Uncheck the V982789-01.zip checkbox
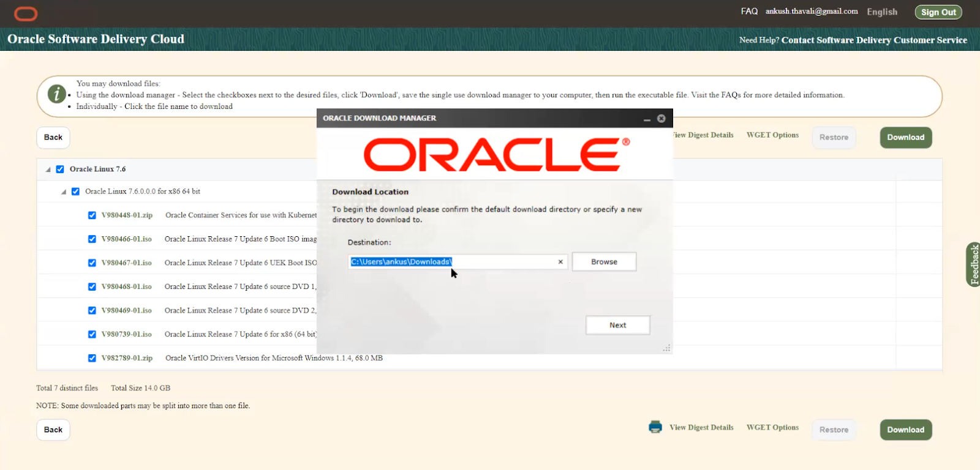 point(92,359)
